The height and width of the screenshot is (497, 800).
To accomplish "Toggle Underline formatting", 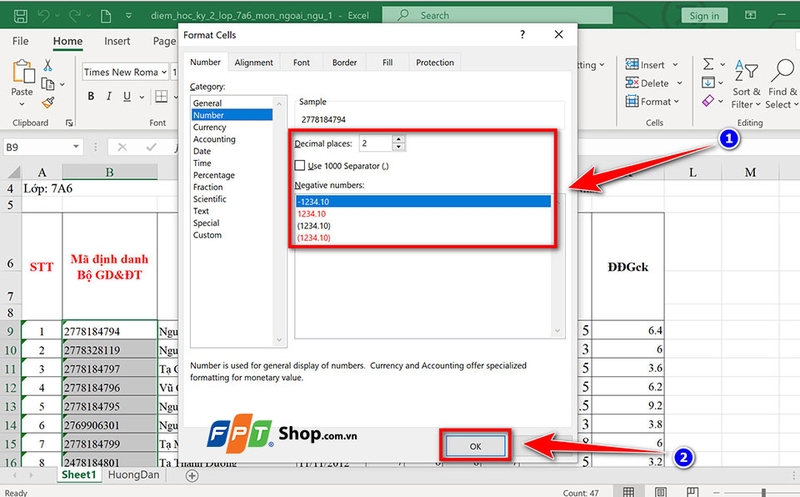I will point(127,96).
